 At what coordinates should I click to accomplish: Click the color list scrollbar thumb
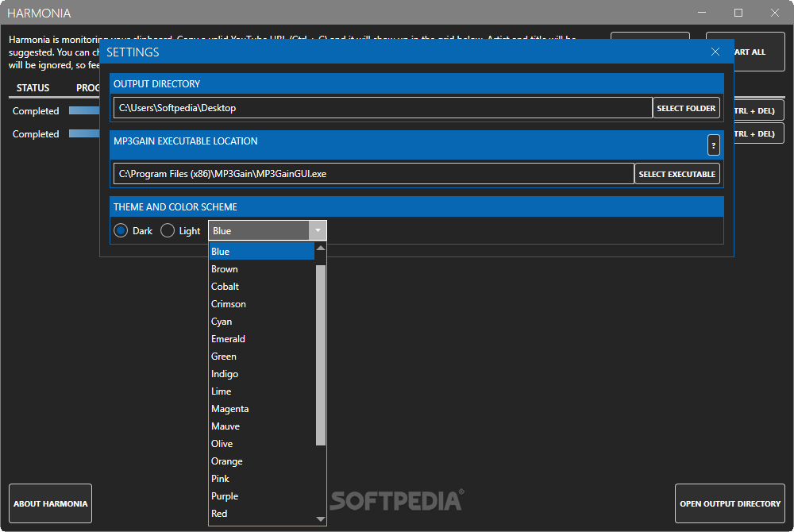click(x=321, y=355)
